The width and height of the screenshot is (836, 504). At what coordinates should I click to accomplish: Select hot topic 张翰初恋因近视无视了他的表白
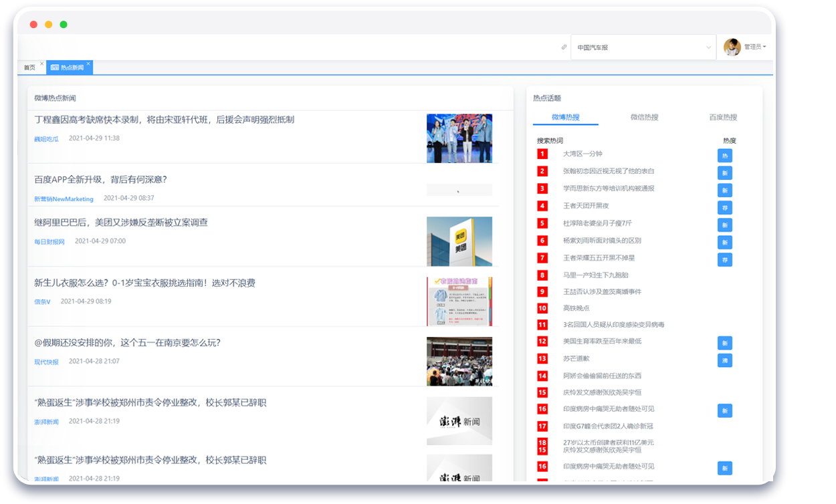(609, 171)
